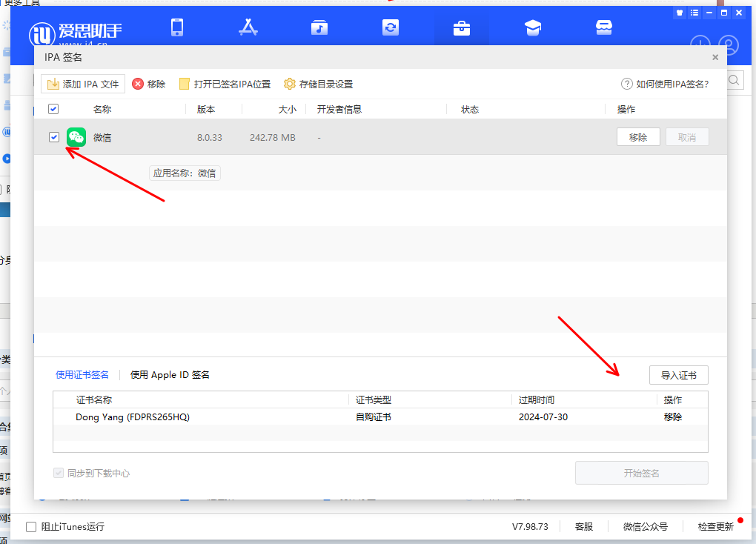
Task: Click 添加 IPA 文件 button
Action: pos(83,84)
